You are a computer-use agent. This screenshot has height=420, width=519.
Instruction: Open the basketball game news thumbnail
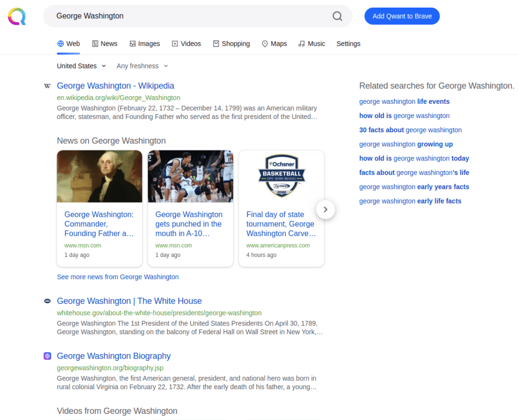(191, 176)
